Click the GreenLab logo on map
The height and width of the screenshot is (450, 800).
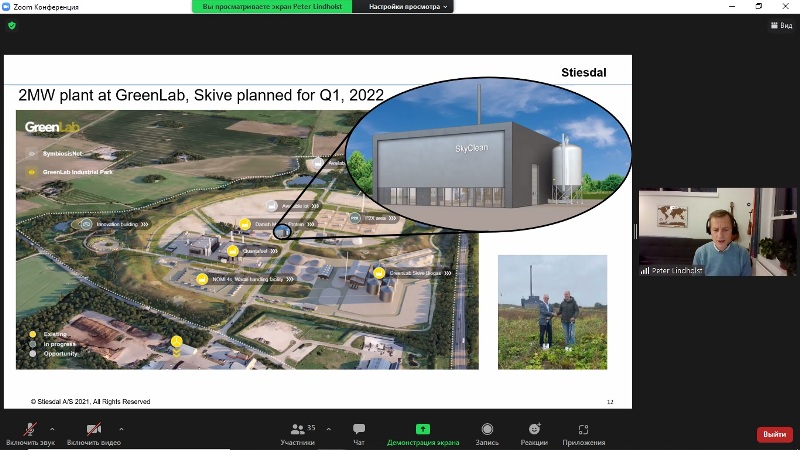pyautogui.click(x=52, y=127)
